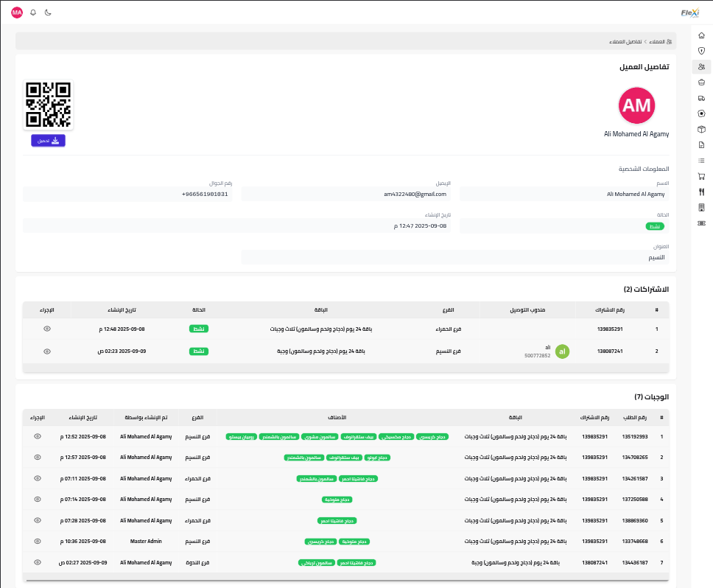This screenshot has height=588, width=713.
Task: Open the delivery truck sidebar icon
Action: pos(701,98)
